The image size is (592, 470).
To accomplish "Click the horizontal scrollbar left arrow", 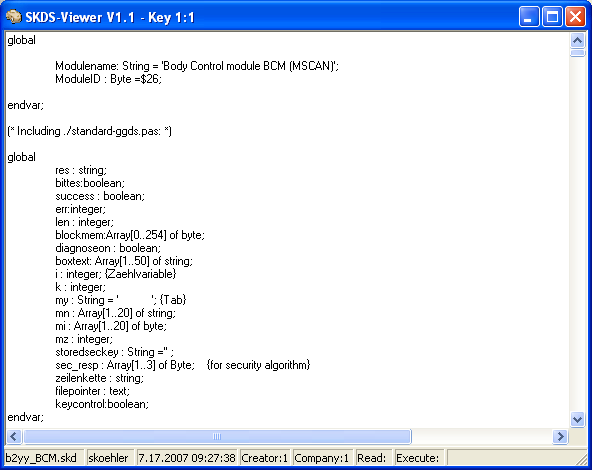I will [x=14, y=437].
